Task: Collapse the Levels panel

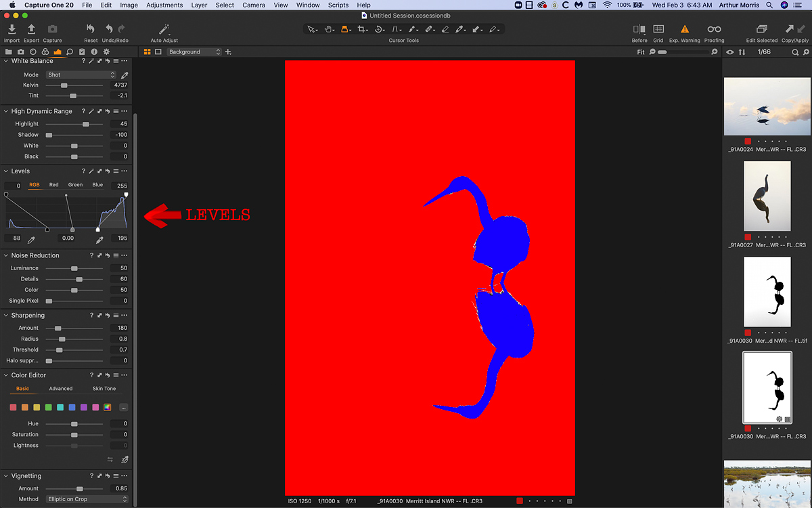Action: click(6, 171)
